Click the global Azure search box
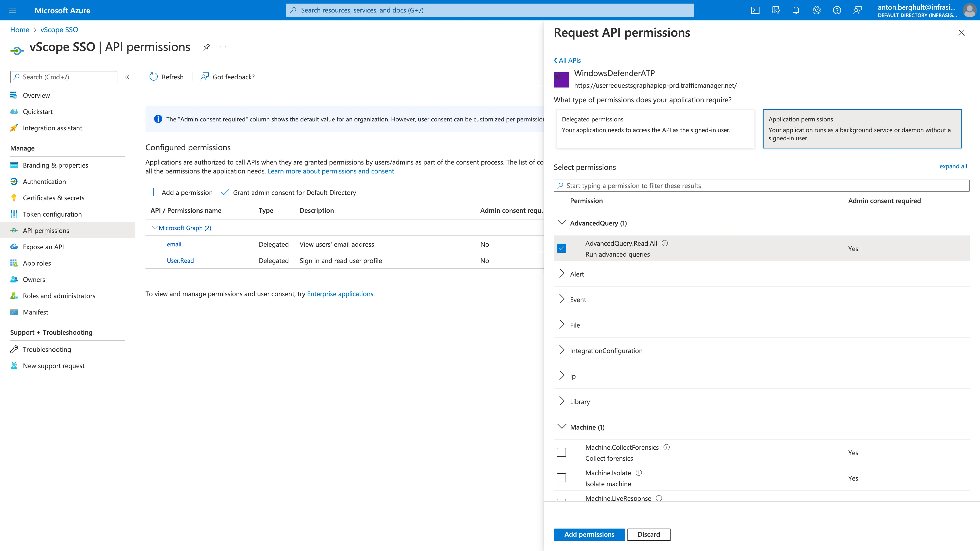This screenshot has height=551, width=980. click(x=490, y=10)
